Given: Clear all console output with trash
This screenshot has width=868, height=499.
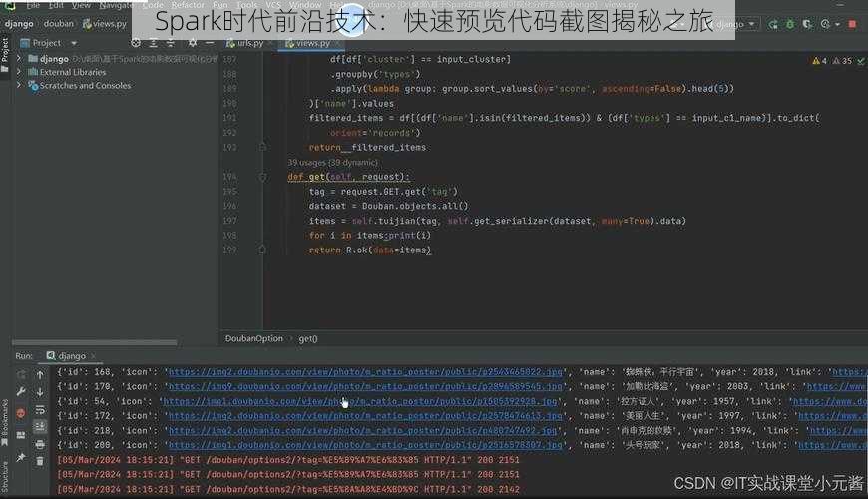Looking at the screenshot, I should tap(40, 461).
